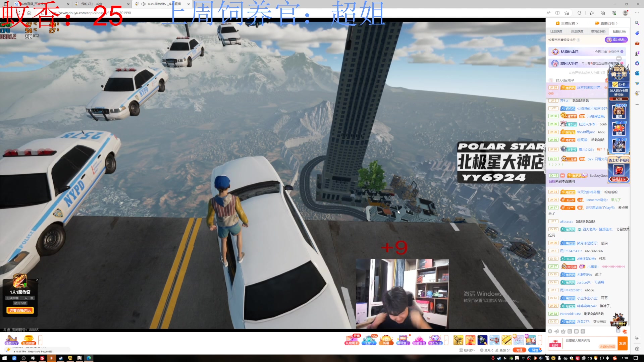Open the 礼物周卡 weekly gift card
Viewport: 644px width, 362px height.
pos(352,340)
